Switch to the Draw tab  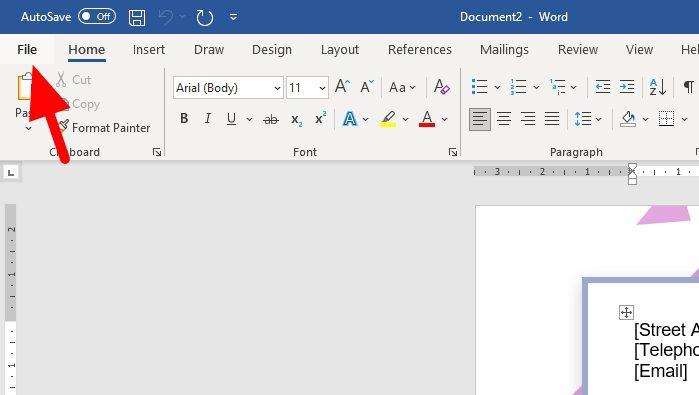(209, 49)
